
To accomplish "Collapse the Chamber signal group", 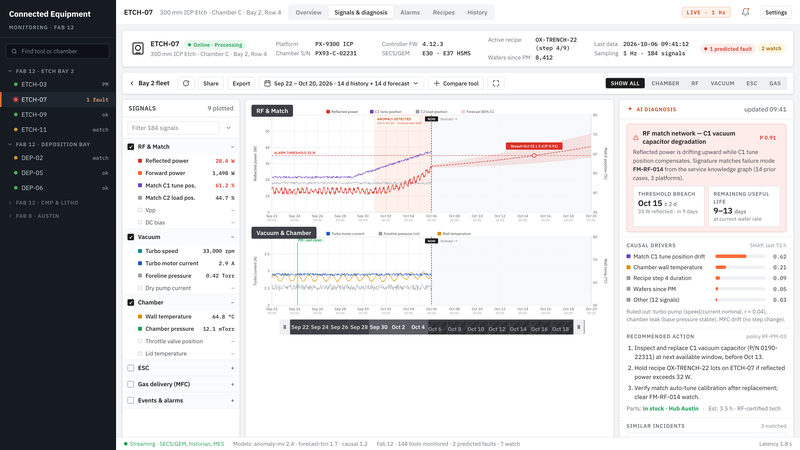I will pos(232,302).
